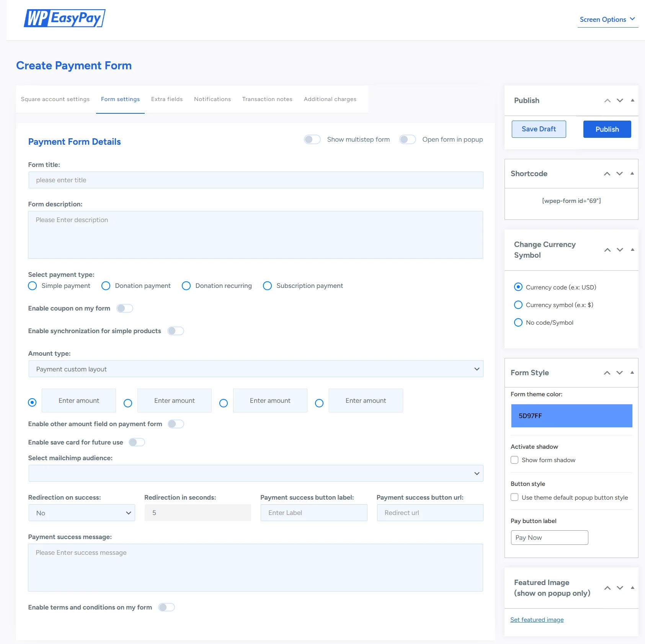
Task: Move Form Style panel up arrow
Action: [607, 373]
